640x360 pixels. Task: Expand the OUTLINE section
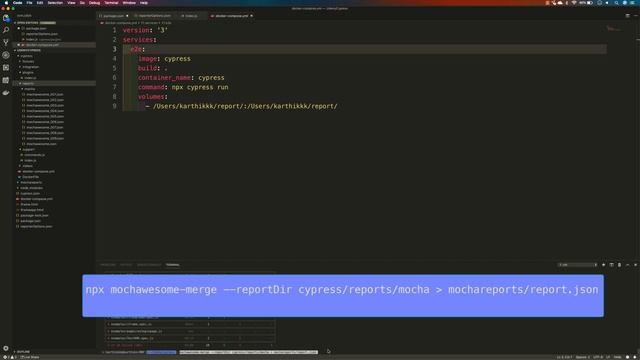22,351
